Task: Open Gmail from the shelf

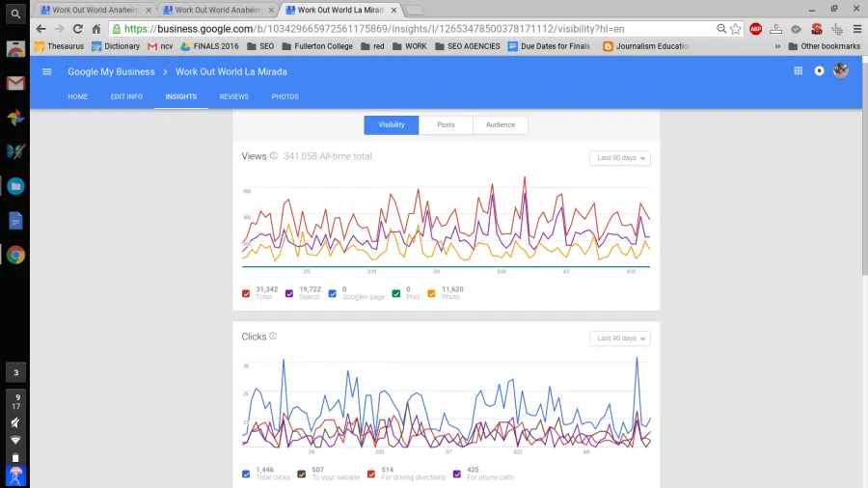Action: tap(15, 83)
